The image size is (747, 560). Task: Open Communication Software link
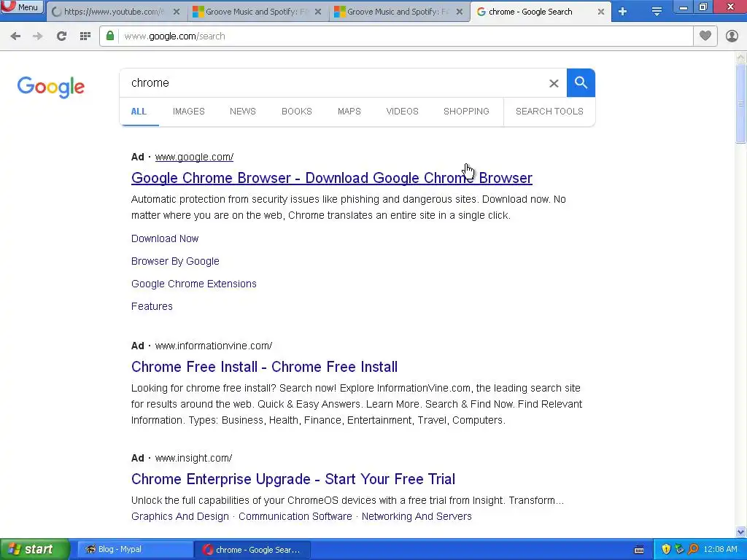coord(295,517)
